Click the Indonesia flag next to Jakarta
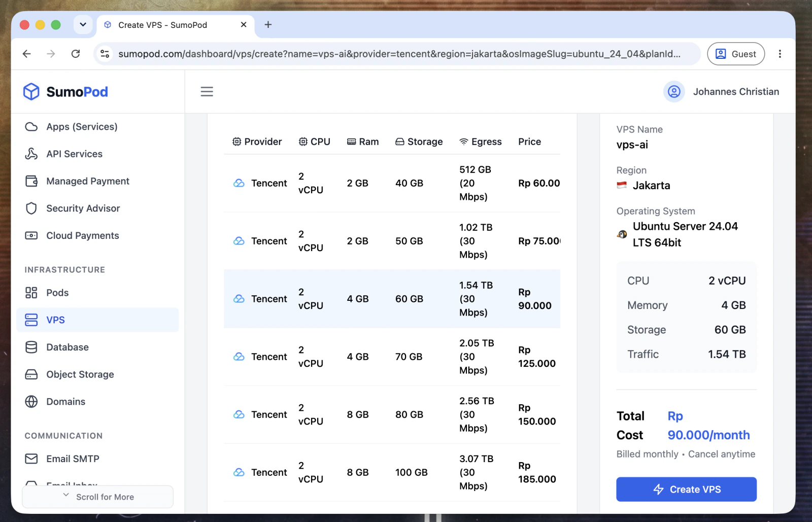Viewport: 812px width, 522px height. point(622,185)
